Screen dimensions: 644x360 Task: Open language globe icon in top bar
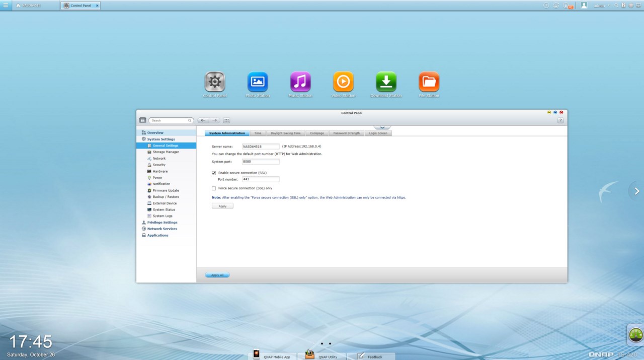pyautogui.click(x=631, y=5)
